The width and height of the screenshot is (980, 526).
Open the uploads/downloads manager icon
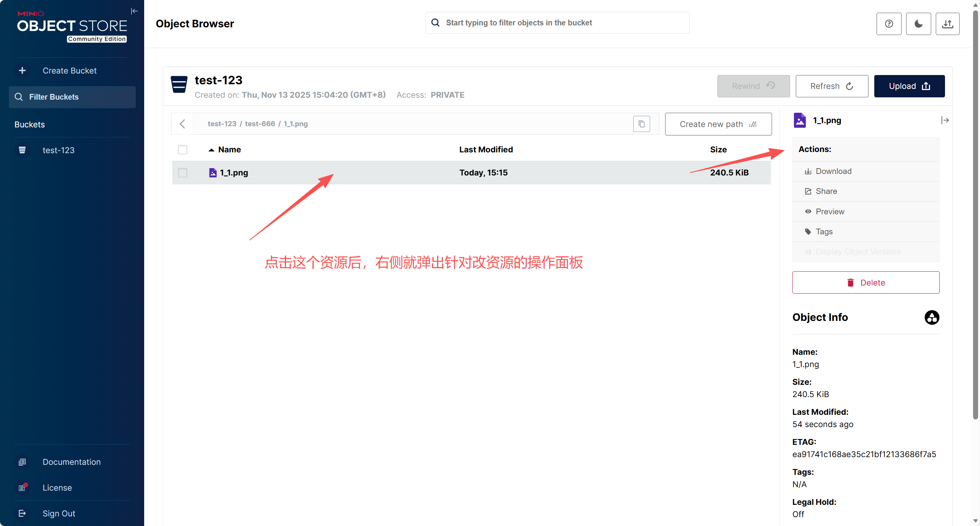click(947, 24)
